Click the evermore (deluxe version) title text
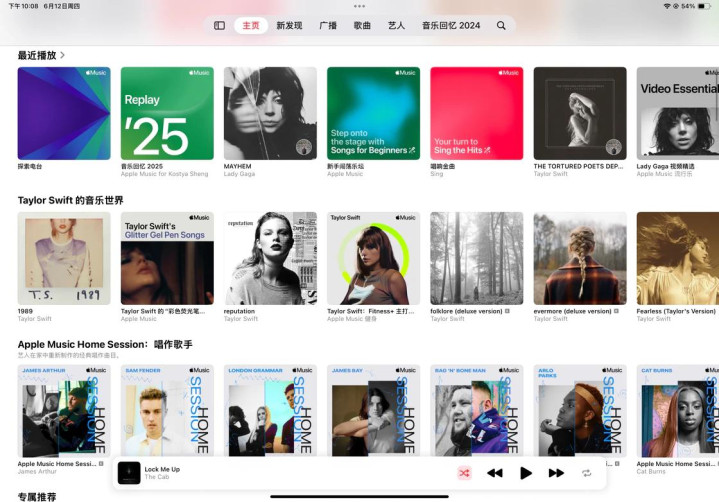This screenshot has width=719, height=502. tap(572, 311)
